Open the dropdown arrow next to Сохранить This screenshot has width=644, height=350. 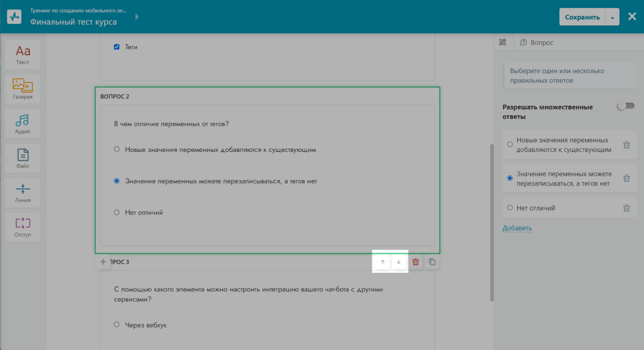coord(612,17)
